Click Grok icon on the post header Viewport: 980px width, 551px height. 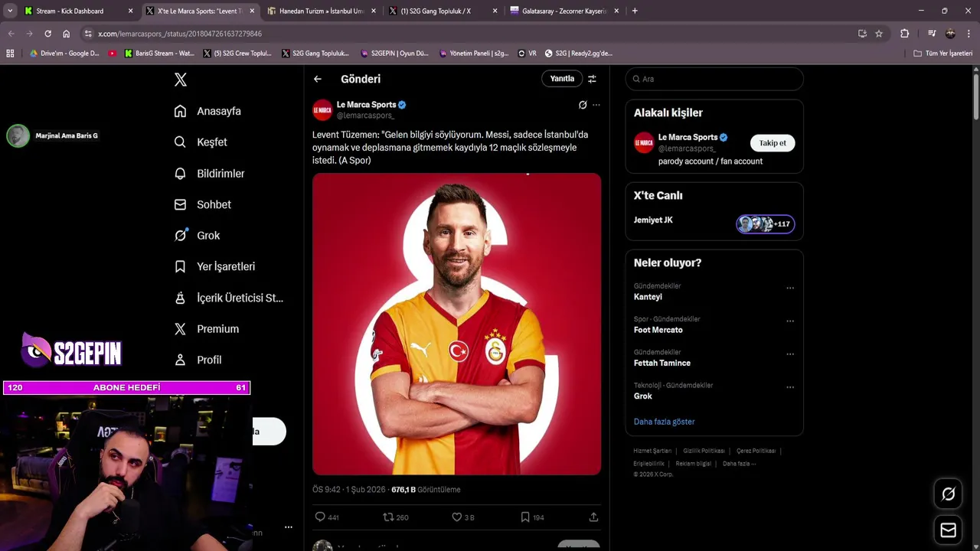(583, 105)
